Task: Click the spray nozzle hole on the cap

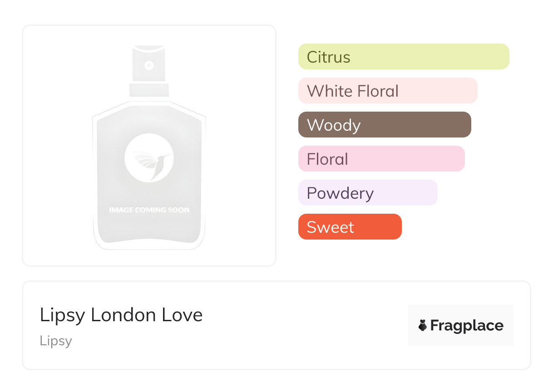Action: [x=149, y=66]
